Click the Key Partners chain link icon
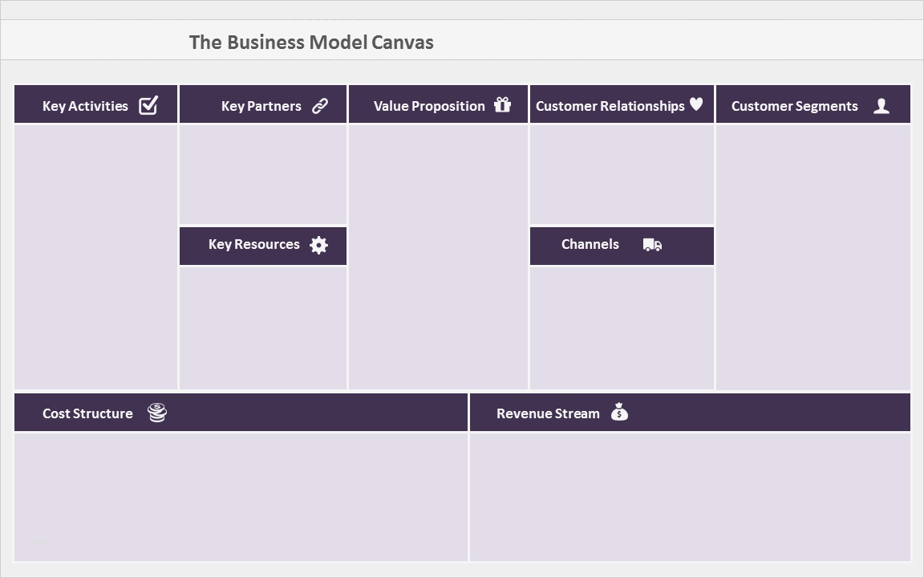The image size is (924, 578). click(320, 106)
